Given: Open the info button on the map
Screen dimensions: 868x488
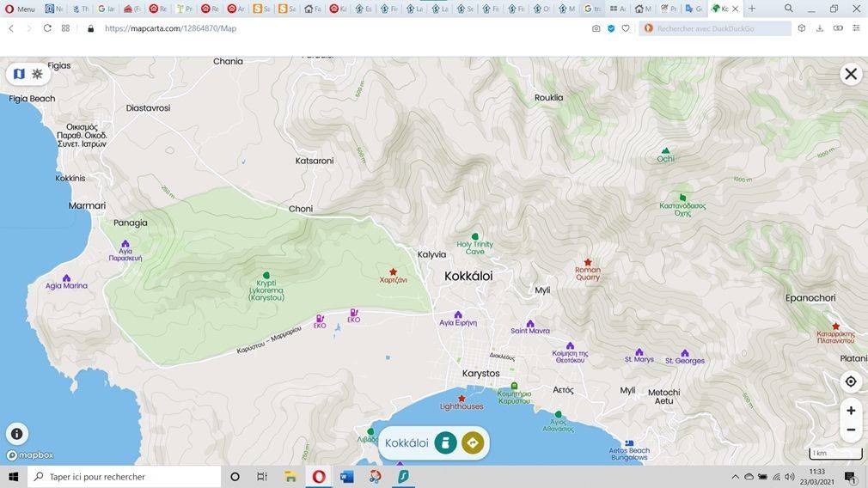Looking at the screenshot, I should [16, 434].
